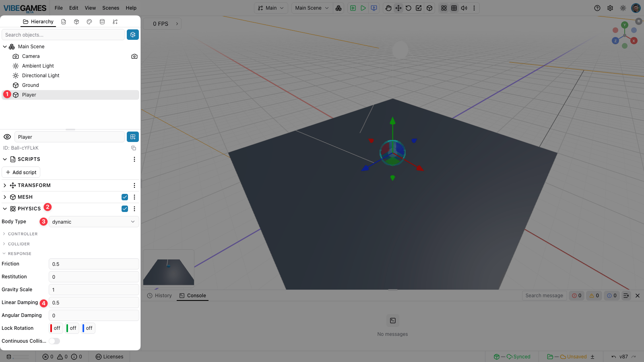This screenshot has width=644, height=362.
Task: Expand the MESH section
Action: click(x=5, y=197)
